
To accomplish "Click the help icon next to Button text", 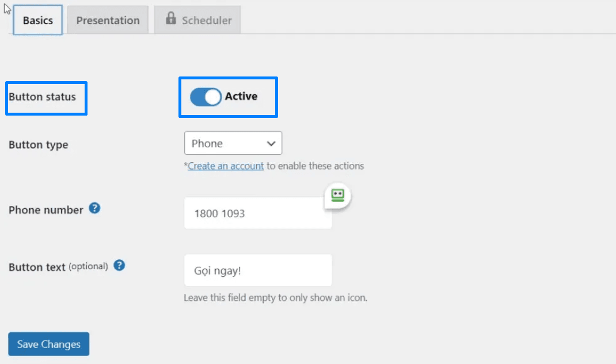I will [x=119, y=265].
